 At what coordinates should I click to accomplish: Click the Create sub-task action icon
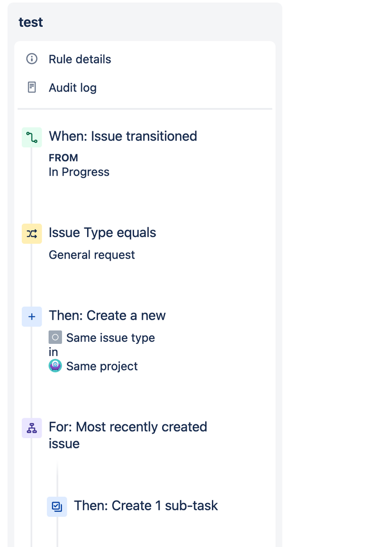click(x=57, y=506)
